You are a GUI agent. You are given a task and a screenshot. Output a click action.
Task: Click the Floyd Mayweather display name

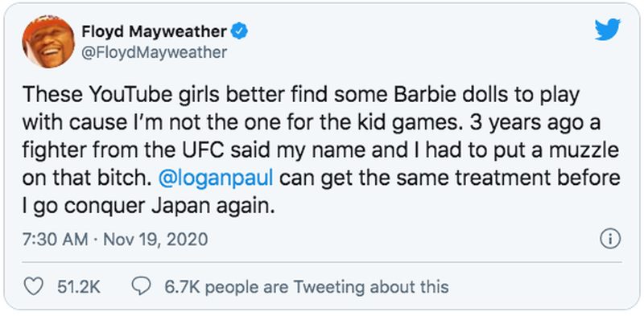[x=154, y=31]
